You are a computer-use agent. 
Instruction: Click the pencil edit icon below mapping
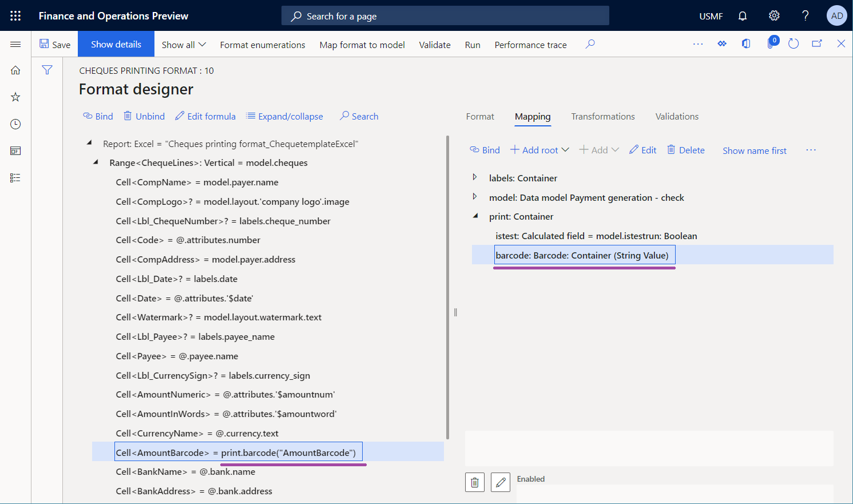pos(501,482)
